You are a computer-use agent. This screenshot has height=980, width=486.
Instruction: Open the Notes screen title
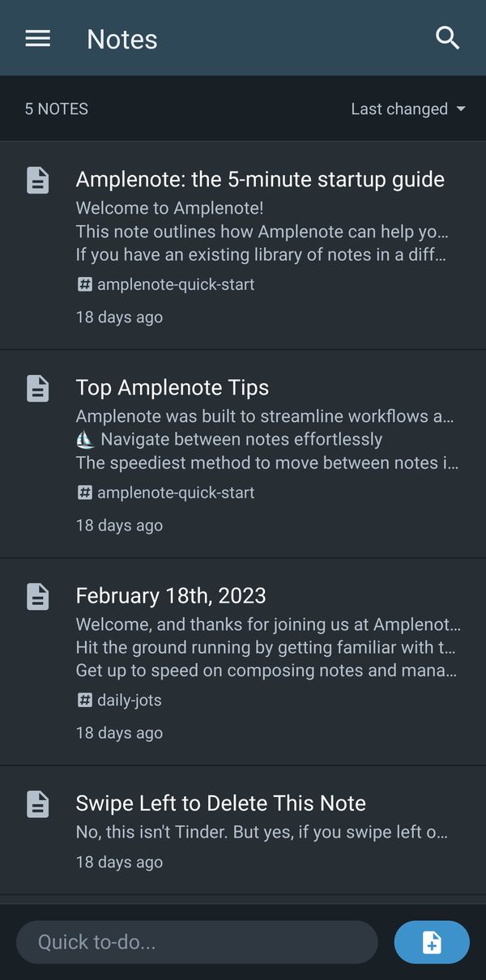(122, 38)
